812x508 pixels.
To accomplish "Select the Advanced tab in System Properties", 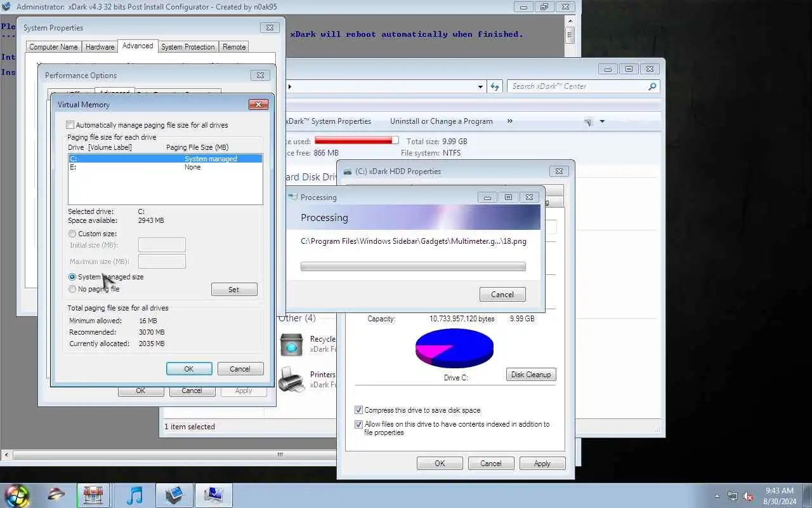I will (138, 46).
